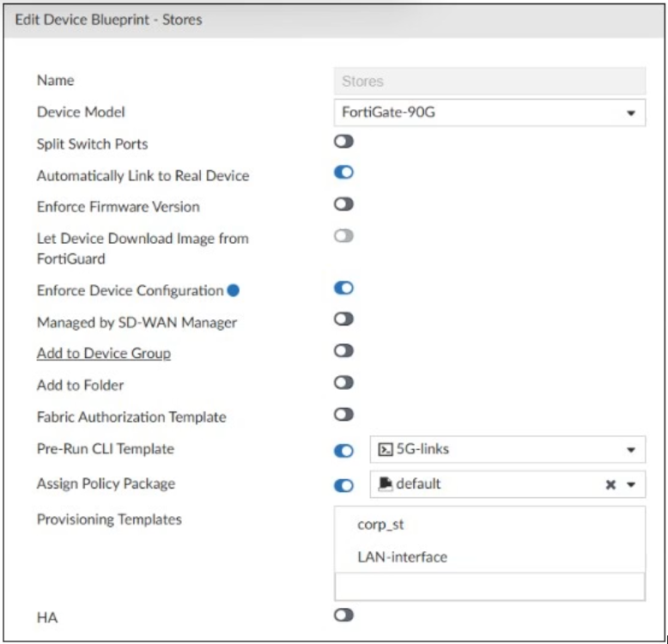Switch off Assign Policy Package toggle
This screenshot has height=644, width=668.
point(343,485)
